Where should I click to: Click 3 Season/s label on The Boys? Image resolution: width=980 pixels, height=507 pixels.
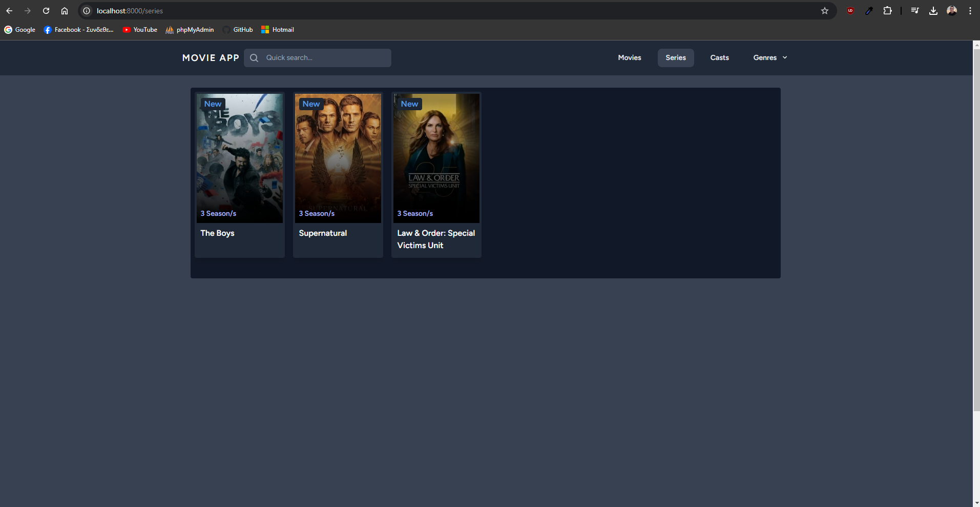(218, 214)
